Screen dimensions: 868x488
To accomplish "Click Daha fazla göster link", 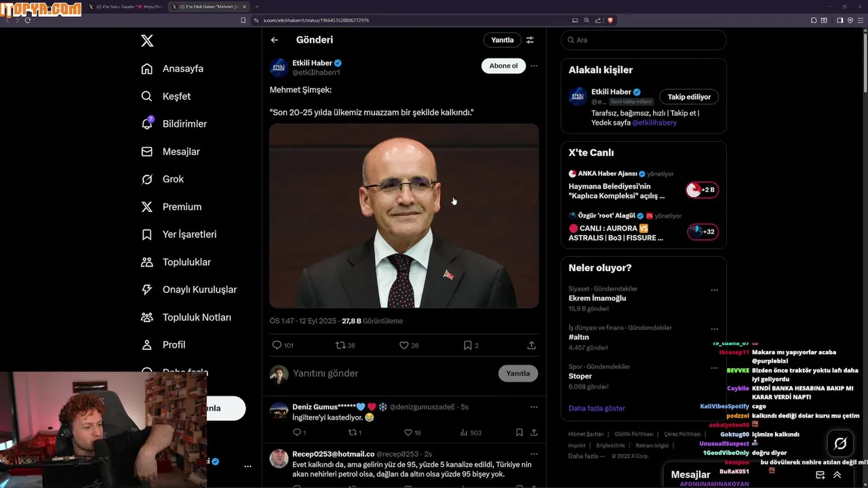I will [x=597, y=408].
